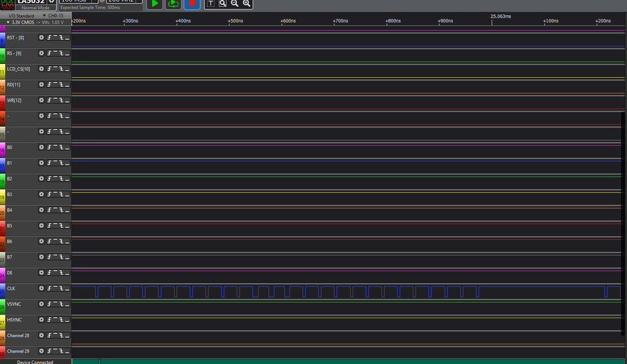The height and width of the screenshot is (364, 627).
Task: Open settings gear for B0 channel
Action: 41,147
